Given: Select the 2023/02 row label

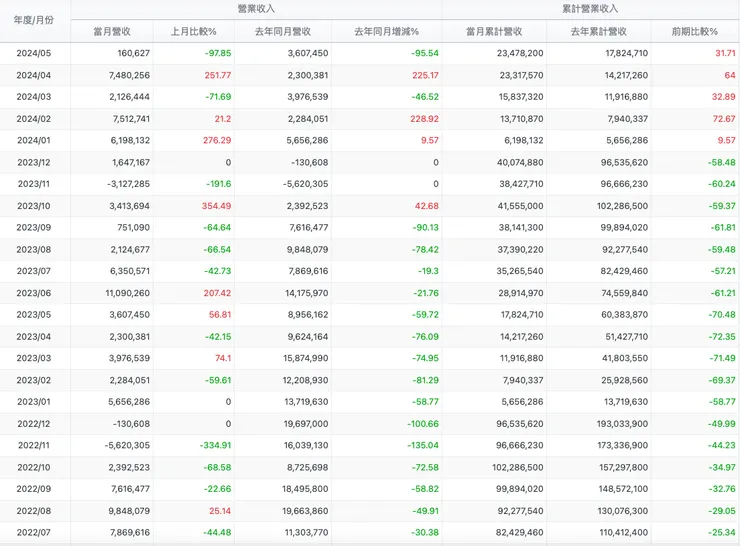Looking at the screenshot, I should 34,380.
